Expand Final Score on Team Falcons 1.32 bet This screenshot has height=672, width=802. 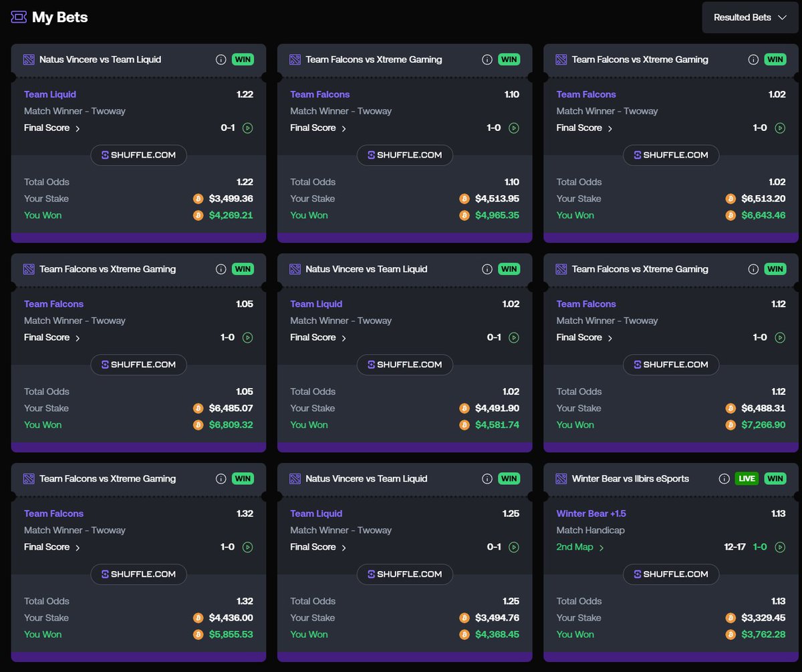point(52,548)
